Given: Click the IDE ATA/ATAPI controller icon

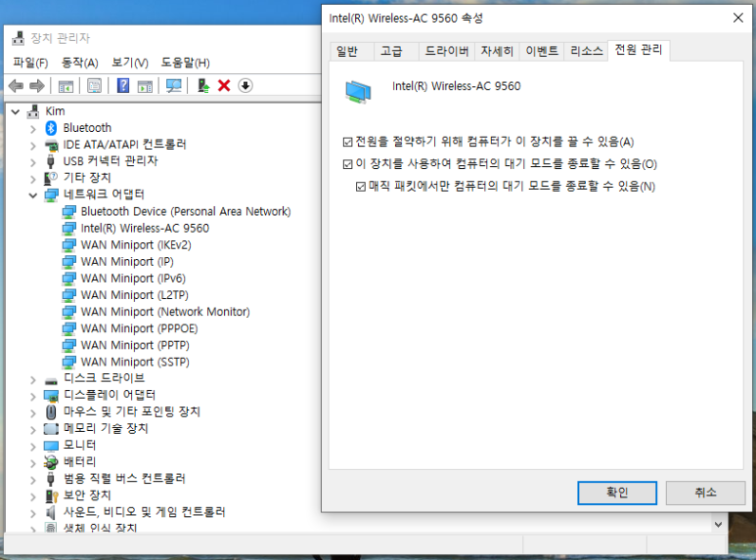Looking at the screenshot, I should (51, 145).
